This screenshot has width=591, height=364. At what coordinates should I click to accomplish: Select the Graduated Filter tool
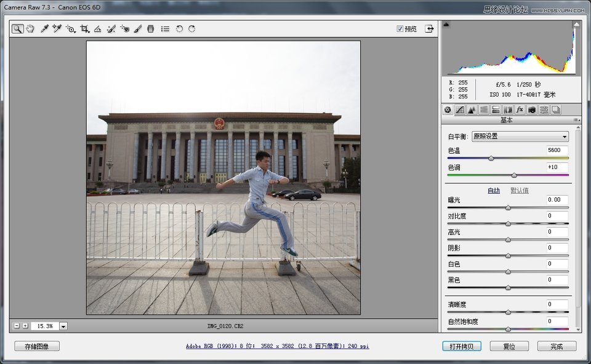tap(151, 29)
